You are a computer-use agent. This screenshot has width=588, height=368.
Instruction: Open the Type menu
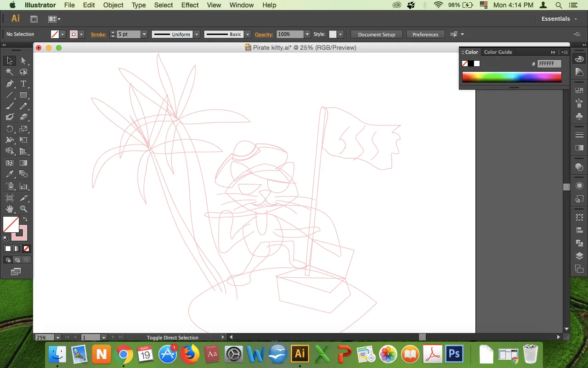pos(139,5)
